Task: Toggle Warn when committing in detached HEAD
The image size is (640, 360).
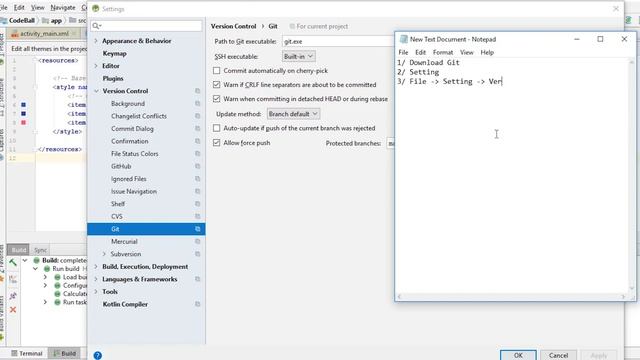Action: point(217,99)
